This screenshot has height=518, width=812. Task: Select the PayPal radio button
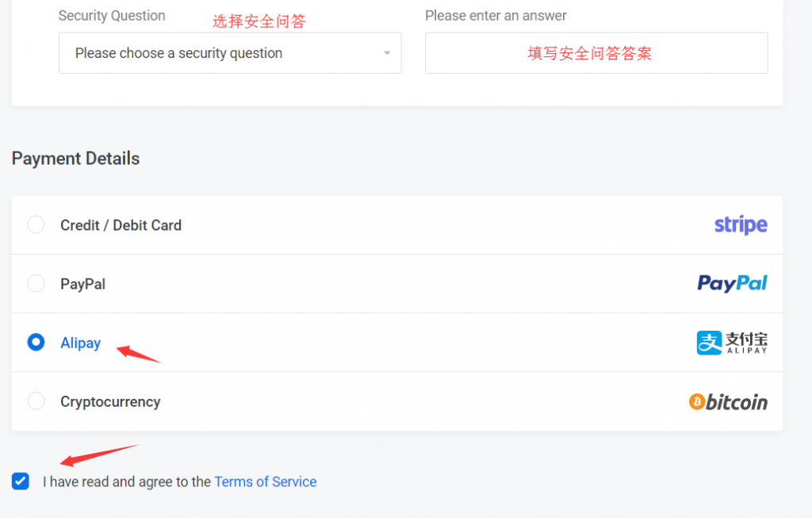[36, 283]
